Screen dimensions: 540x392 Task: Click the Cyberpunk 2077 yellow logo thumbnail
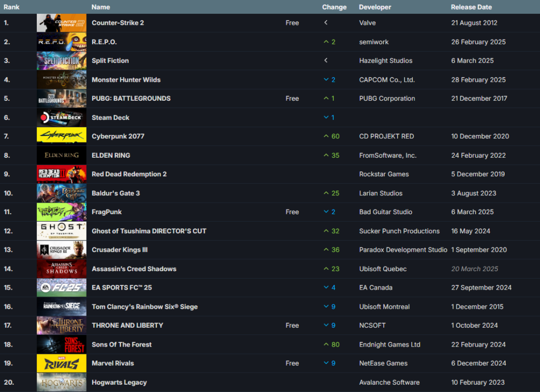tap(61, 137)
